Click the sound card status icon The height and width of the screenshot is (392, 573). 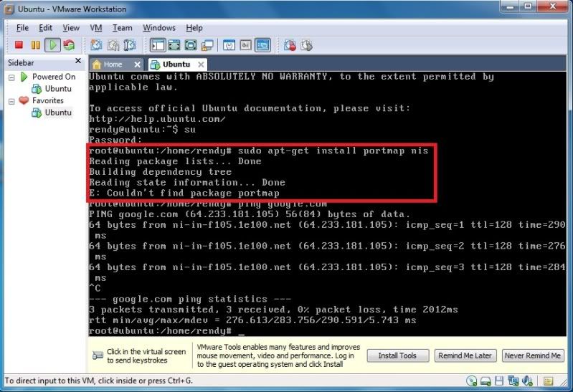click(527, 381)
